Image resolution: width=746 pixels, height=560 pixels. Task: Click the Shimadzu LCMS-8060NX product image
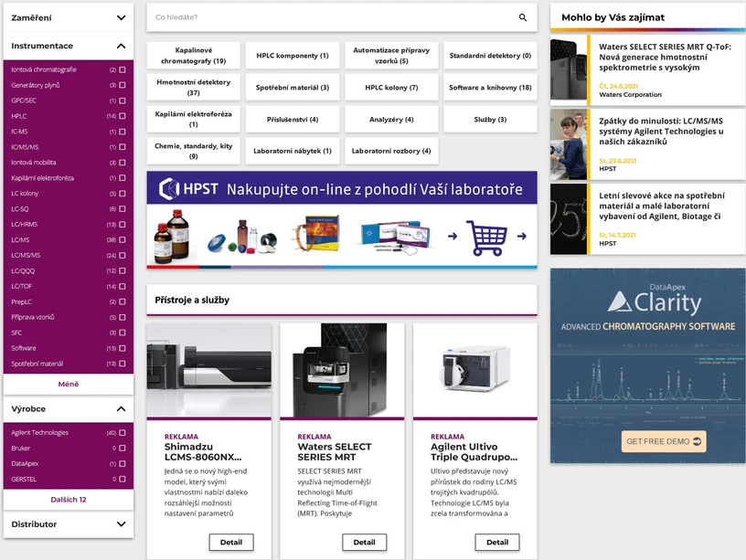pos(208,369)
